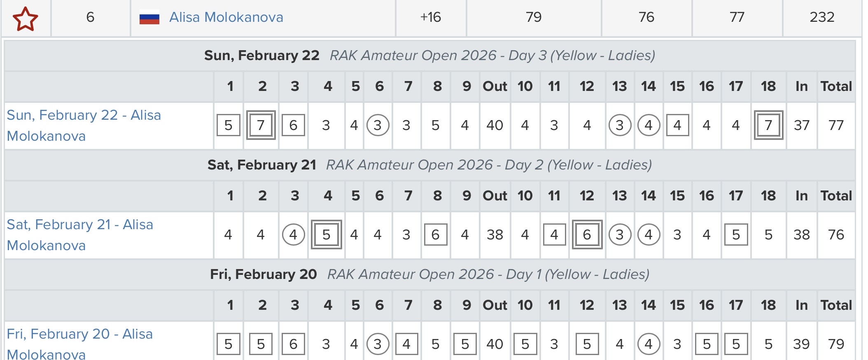This screenshot has width=868, height=360.
Task: Click the +16 to-par score cell
Action: click(x=430, y=17)
